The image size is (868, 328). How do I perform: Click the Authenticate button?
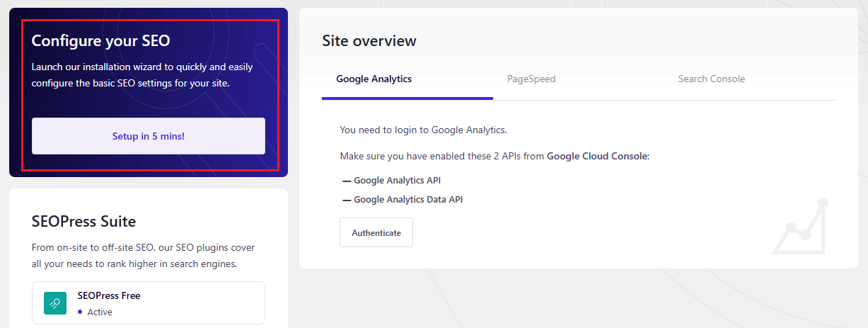coord(376,232)
